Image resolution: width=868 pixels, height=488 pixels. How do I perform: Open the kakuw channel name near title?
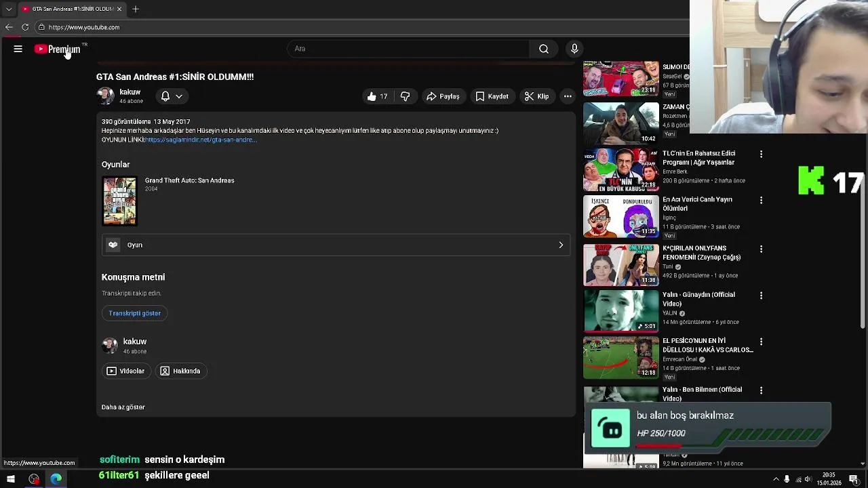pyautogui.click(x=130, y=92)
